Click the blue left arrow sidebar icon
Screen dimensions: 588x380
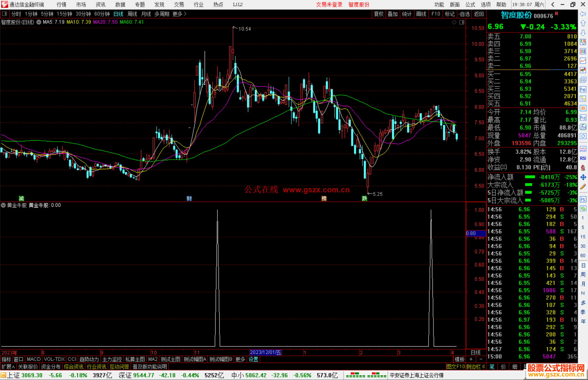coord(583,14)
